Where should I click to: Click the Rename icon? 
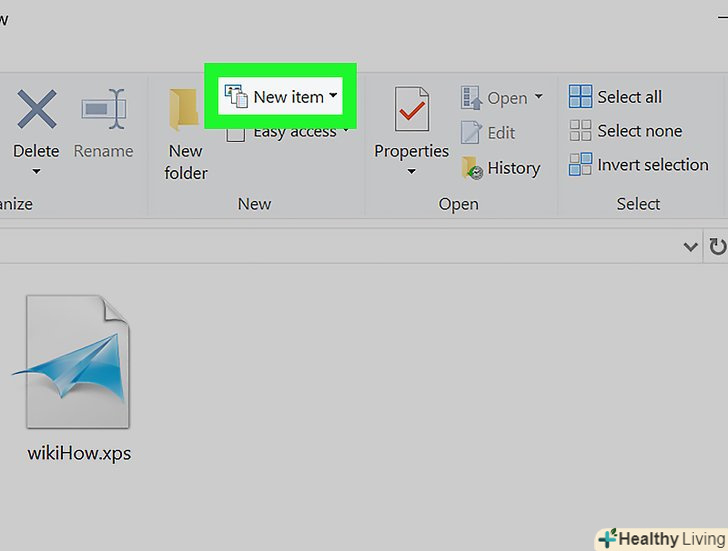click(104, 109)
